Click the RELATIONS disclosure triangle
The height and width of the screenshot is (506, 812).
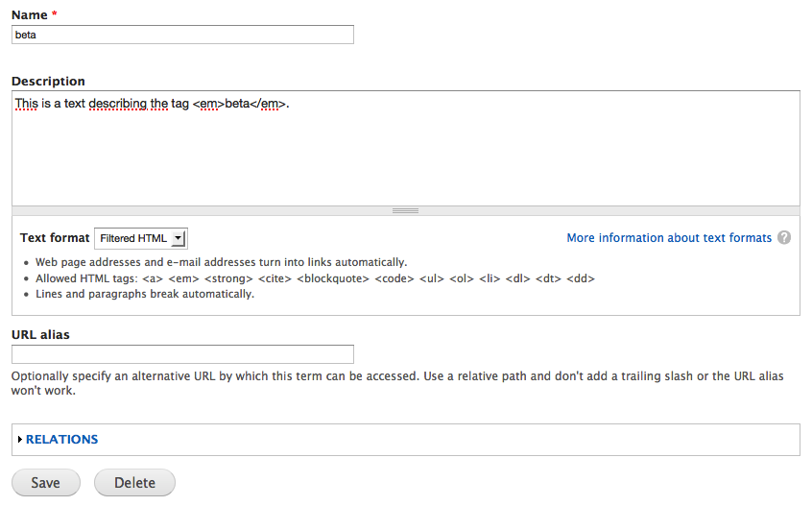(x=20, y=440)
